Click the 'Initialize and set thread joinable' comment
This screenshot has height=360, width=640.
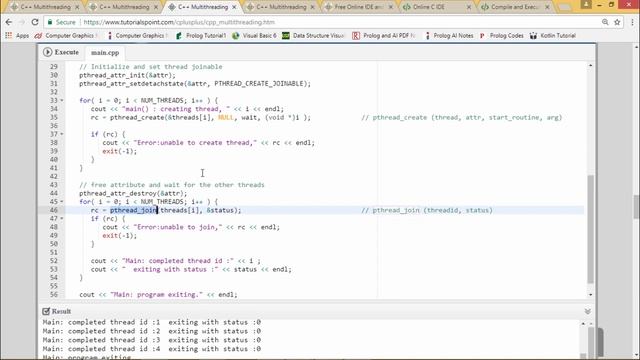tap(151, 67)
